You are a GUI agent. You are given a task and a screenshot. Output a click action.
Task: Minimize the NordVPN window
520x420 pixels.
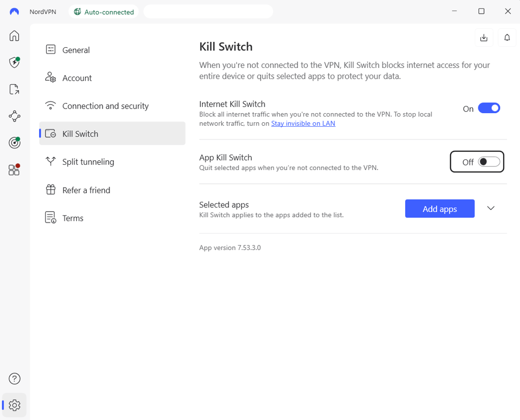[x=454, y=11]
